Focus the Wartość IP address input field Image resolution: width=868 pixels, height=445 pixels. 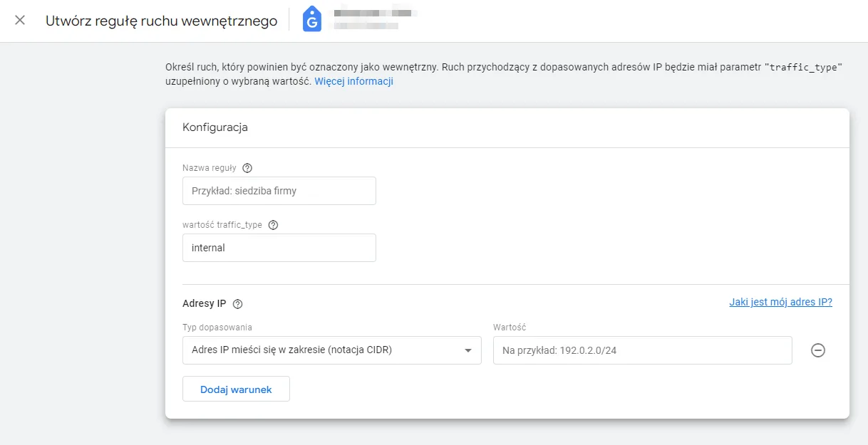pyautogui.click(x=643, y=350)
